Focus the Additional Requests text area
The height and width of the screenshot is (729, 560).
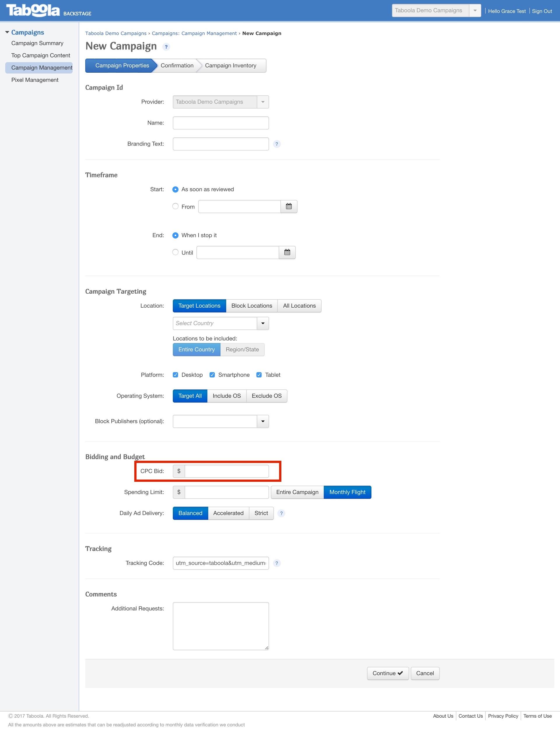point(221,626)
